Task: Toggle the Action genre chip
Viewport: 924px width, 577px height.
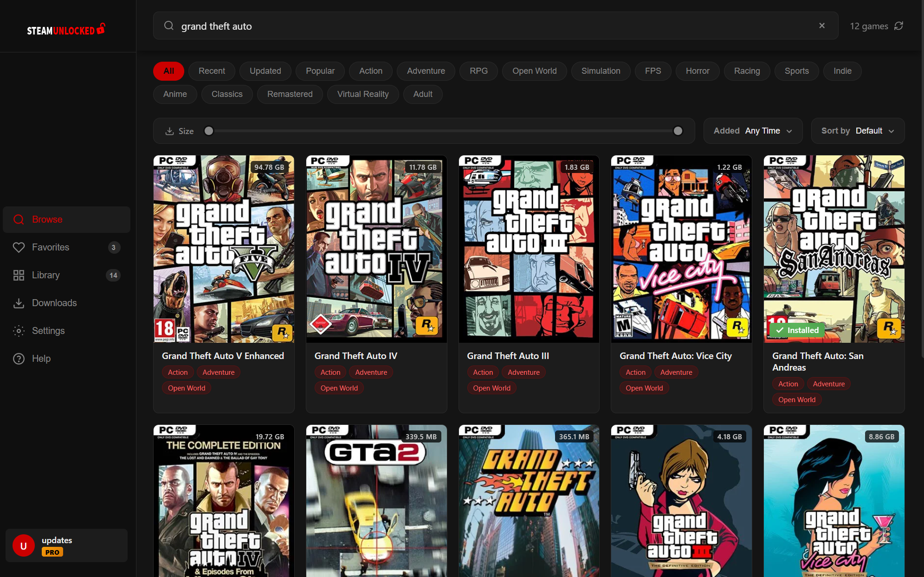Action: point(371,71)
